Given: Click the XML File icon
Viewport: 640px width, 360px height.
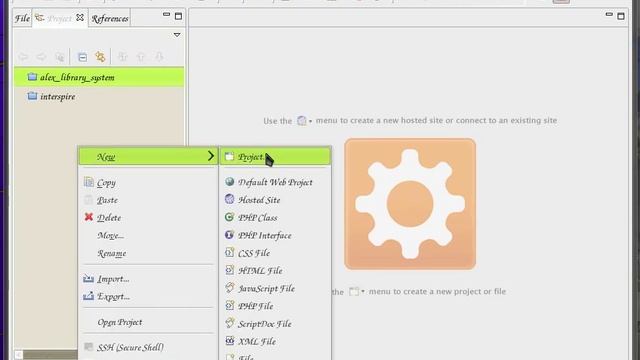Looking at the screenshot, I should click(x=229, y=340).
